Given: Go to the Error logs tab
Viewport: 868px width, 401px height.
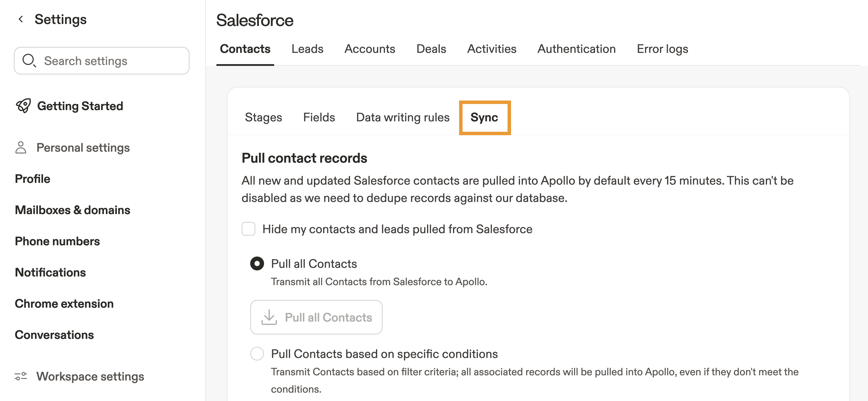Looking at the screenshot, I should [662, 49].
